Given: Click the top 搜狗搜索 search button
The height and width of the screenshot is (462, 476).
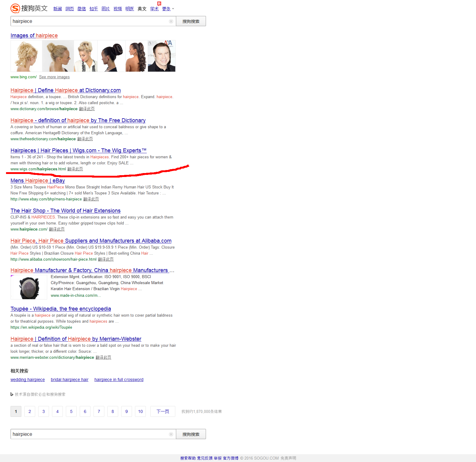Looking at the screenshot, I should pos(191,21).
